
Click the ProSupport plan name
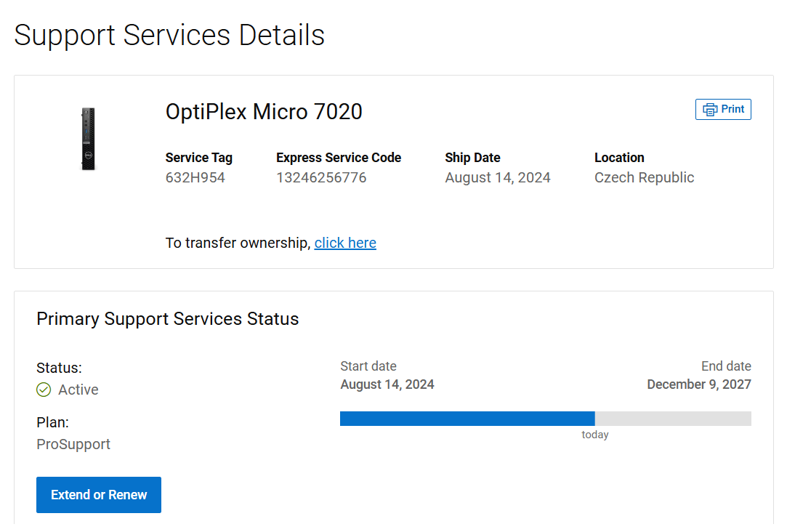pyautogui.click(x=73, y=444)
